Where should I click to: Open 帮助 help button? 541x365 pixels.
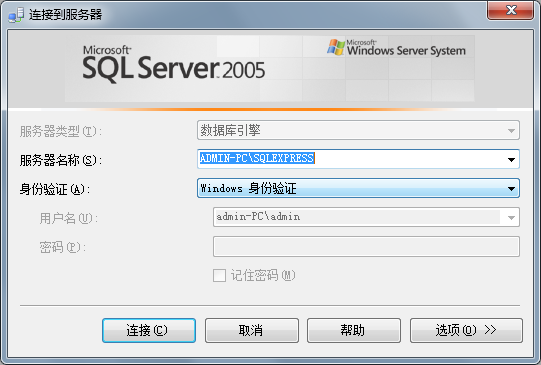pyautogui.click(x=354, y=330)
